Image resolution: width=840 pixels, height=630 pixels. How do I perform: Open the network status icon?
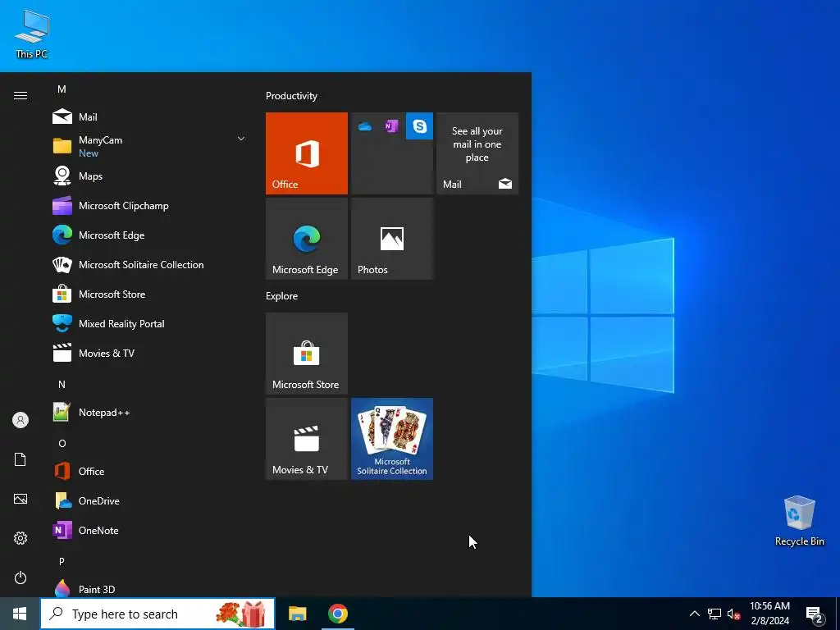(x=714, y=614)
